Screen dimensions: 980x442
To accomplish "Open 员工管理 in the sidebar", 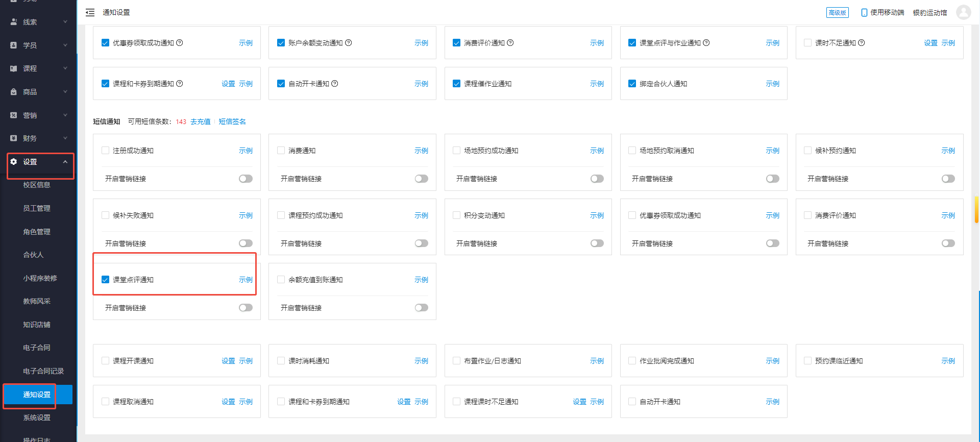I will (37, 208).
